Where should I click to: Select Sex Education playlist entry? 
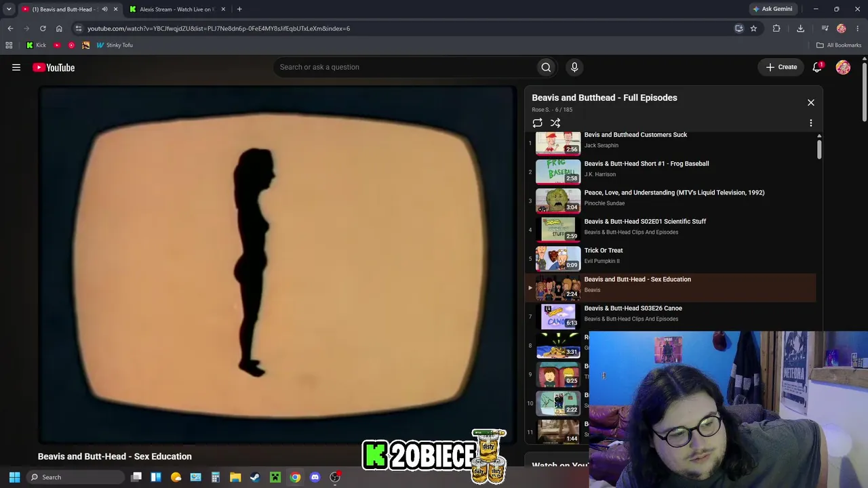[671, 287]
